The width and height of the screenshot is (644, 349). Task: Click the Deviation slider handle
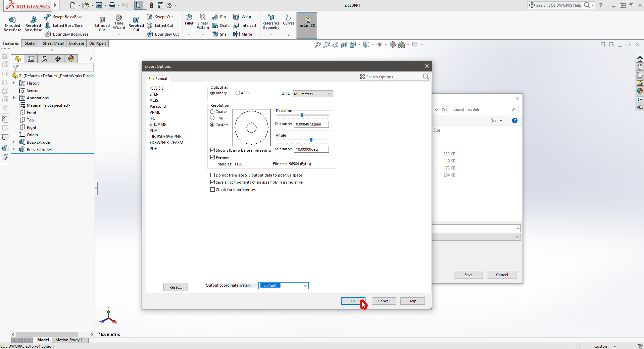(302, 115)
